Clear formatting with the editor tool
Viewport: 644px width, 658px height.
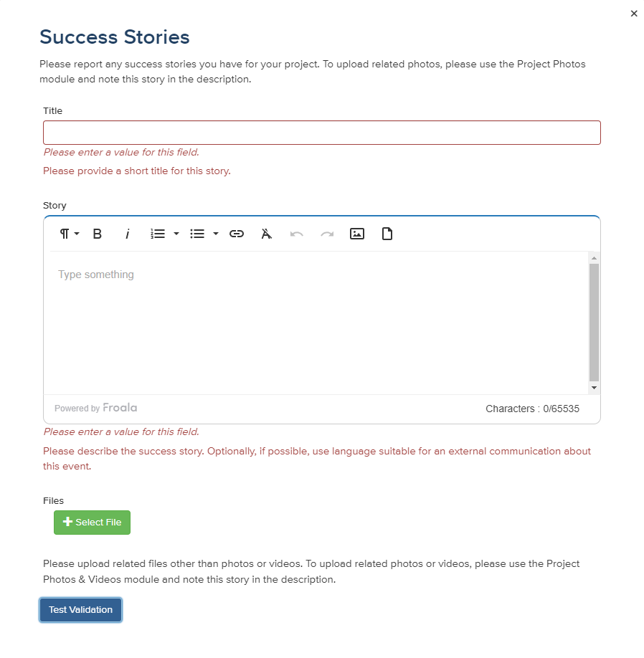[x=267, y=234]
